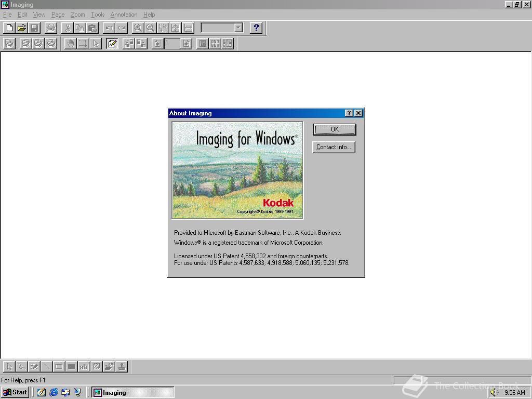Click the Copy icon
532x399 pixels.
point(80,28)
